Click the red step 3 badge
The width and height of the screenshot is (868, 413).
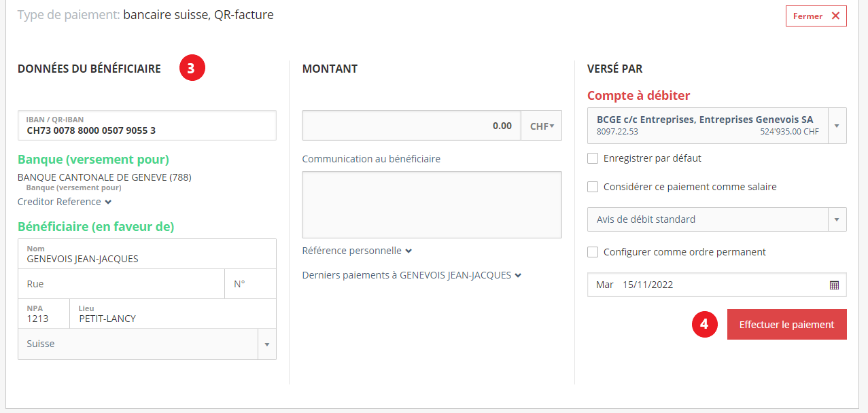192,68
